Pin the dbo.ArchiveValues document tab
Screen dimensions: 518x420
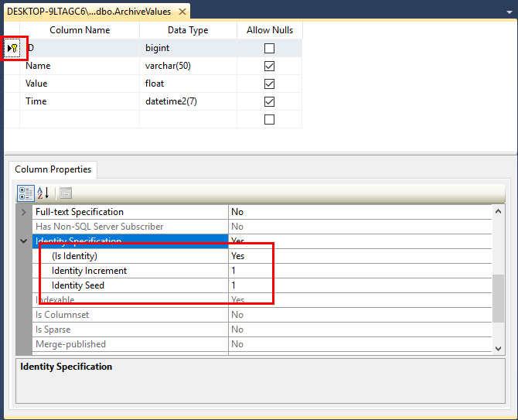(x=172, y=12)
